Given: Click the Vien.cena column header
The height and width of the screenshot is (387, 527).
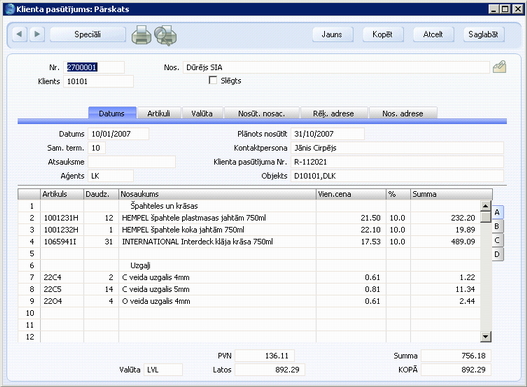Looking at the screenshot, I should (351, 194).
